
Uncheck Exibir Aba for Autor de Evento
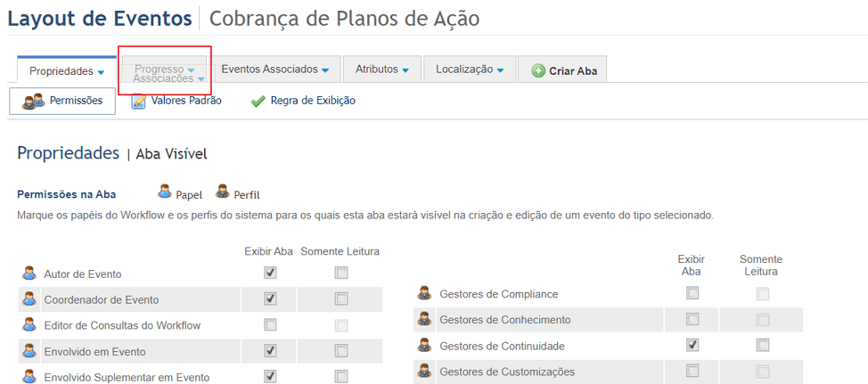[x=270, y=273]
